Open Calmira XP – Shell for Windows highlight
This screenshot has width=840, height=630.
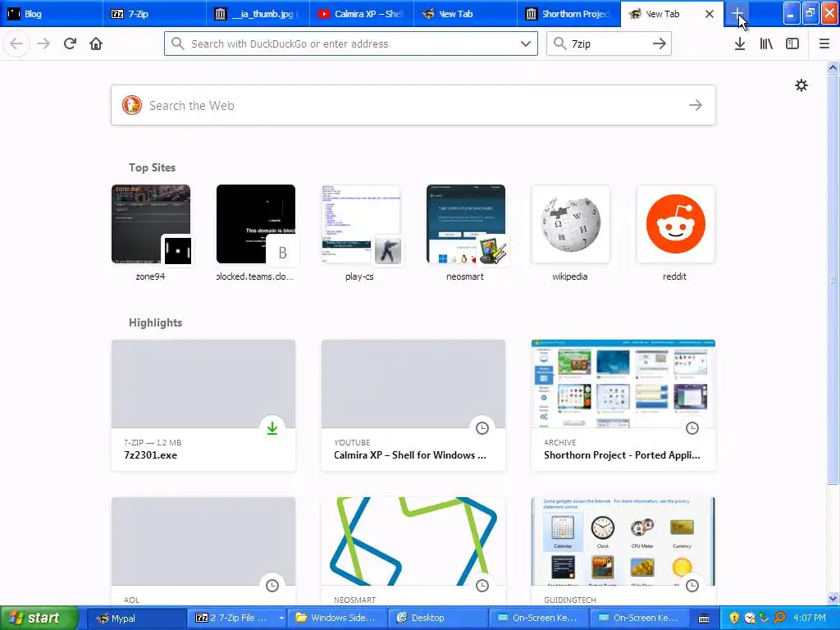click(x=413, y=405)
